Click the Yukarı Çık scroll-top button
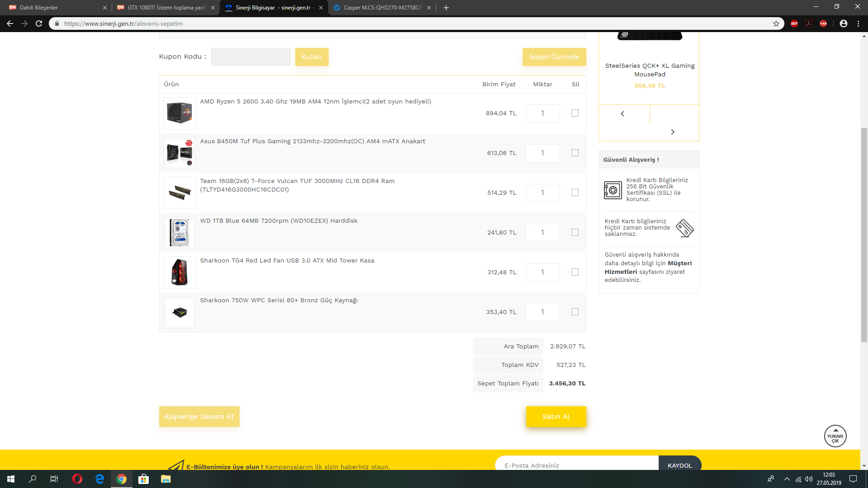Image resolution: width=868 pixels, height=488 pixels. (835, 436)
